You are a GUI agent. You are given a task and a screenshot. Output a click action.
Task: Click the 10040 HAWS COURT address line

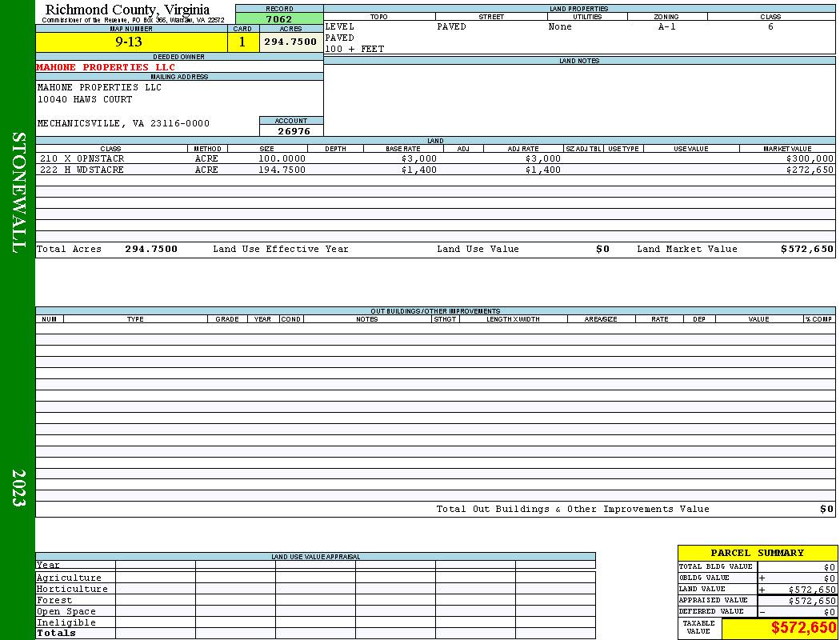(x=85, y=99)
